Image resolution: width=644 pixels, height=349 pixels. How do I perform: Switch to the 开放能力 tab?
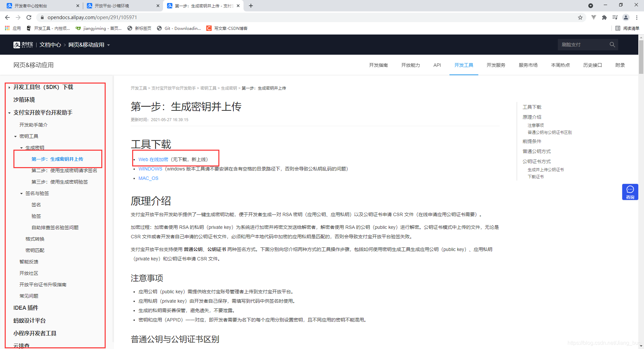[411, 65]
